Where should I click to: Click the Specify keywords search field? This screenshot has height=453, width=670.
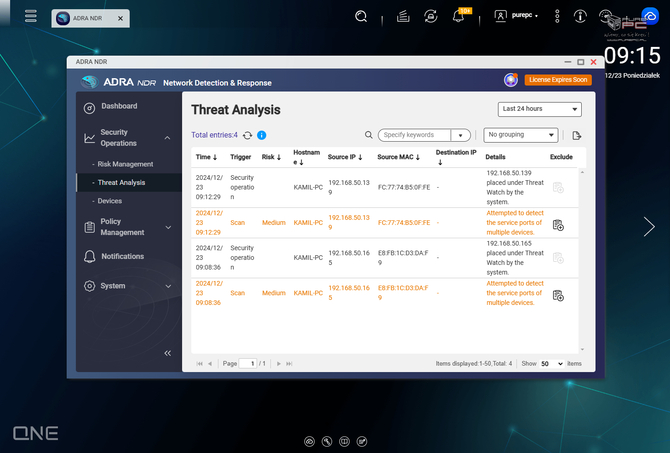(x=414, y=135)
